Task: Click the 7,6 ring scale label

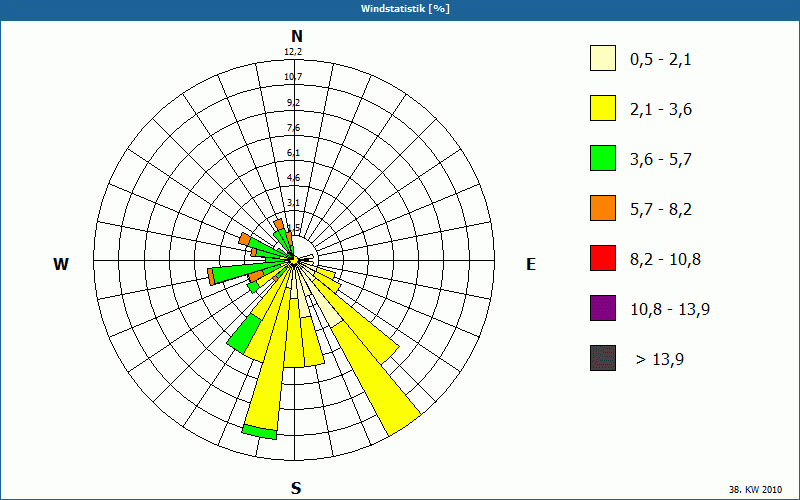Action: click(293, 128)
